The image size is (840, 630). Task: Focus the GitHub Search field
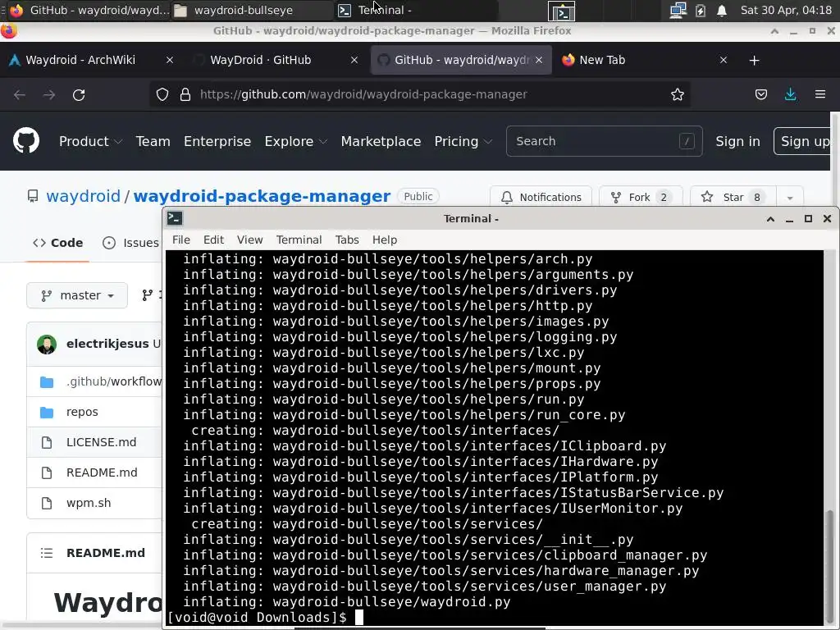click(605, 141)
